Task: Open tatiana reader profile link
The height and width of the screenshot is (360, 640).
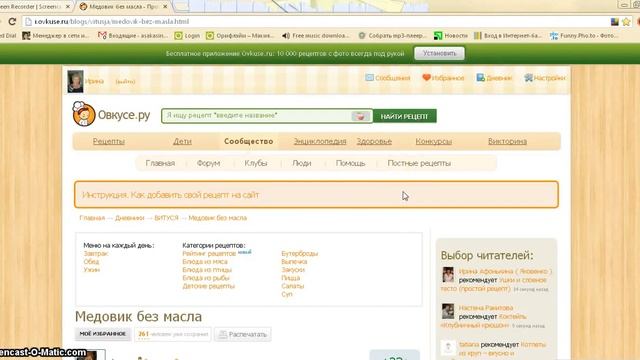Action: [x=469, y=344]
